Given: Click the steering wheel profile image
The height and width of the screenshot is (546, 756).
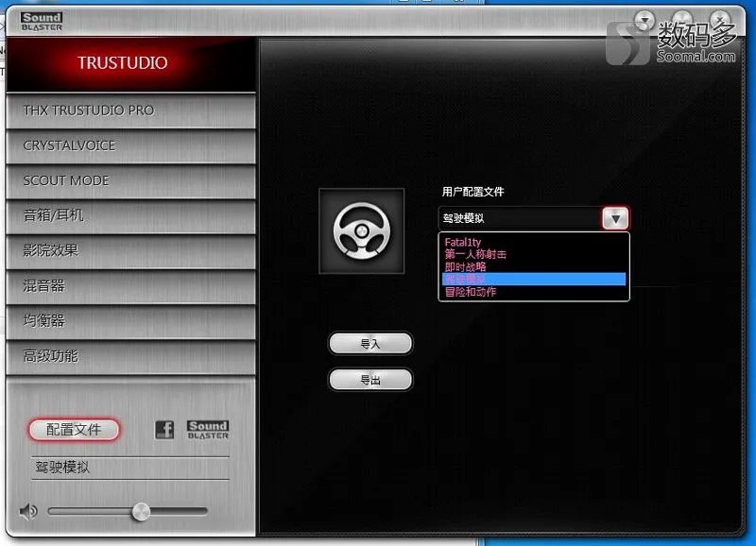Looking at the screenshot, I should [x=362, y=230].
